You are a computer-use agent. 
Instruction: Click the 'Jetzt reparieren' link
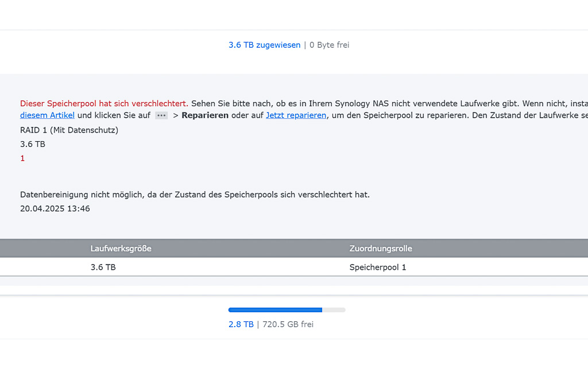tap(296, 115)
